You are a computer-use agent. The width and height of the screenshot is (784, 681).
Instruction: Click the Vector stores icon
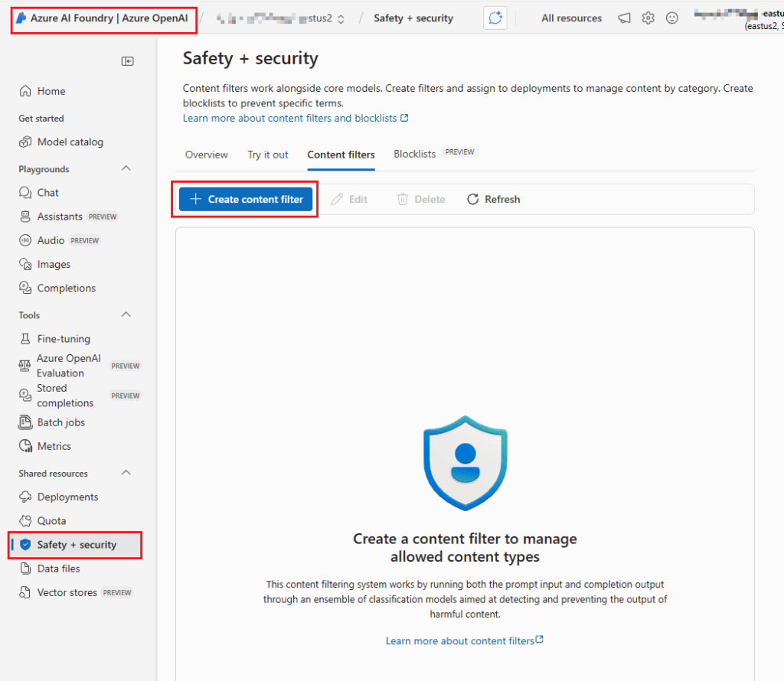click(x=24, y=592)
